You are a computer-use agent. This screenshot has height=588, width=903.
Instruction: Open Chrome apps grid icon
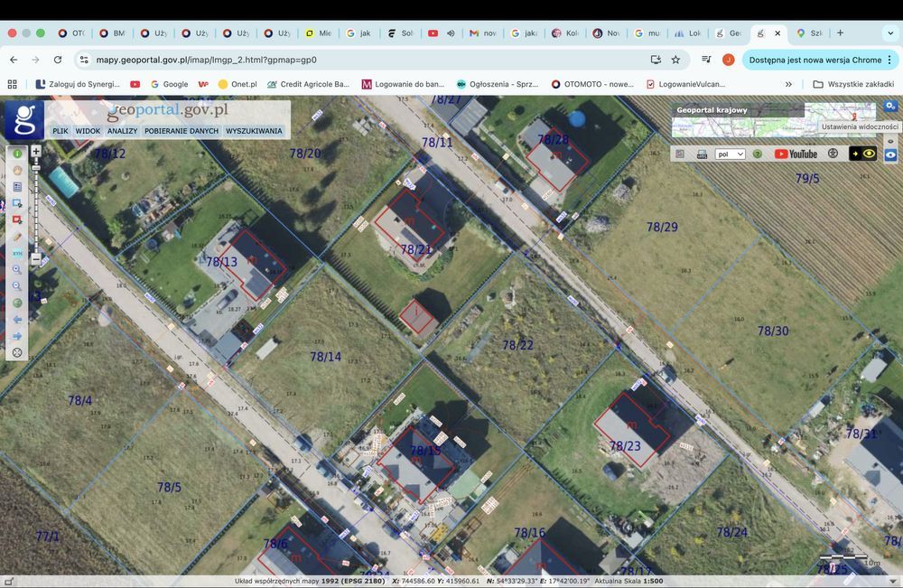(x=12, y=84)
